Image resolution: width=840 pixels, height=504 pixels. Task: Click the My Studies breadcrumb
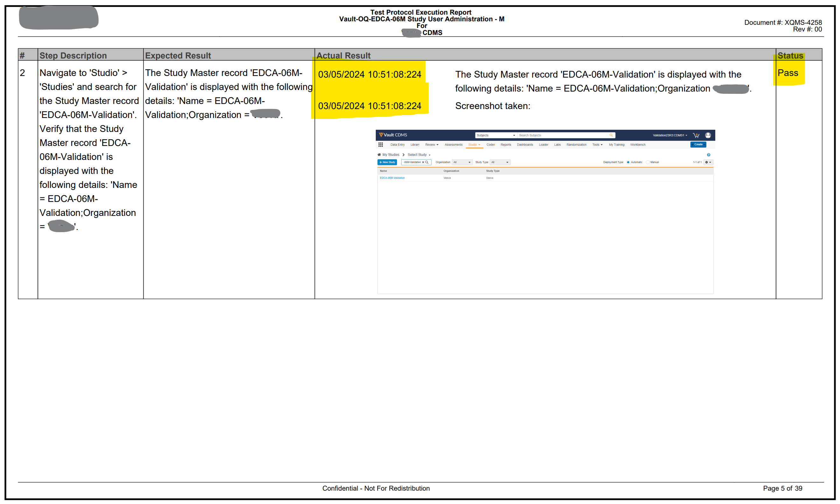coord(391,155)
